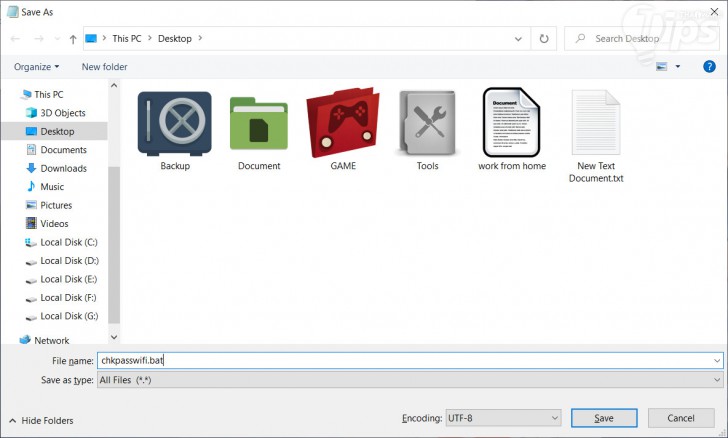Click the Videos film icon in sidebar

click(31, 223)
